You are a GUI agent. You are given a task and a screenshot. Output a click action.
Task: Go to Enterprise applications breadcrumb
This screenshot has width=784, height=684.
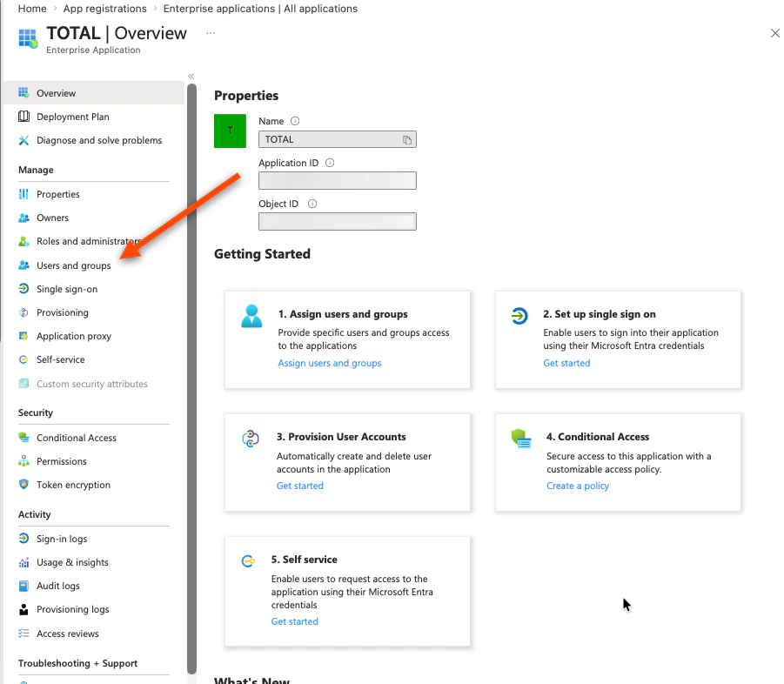[x=260, y=9]
